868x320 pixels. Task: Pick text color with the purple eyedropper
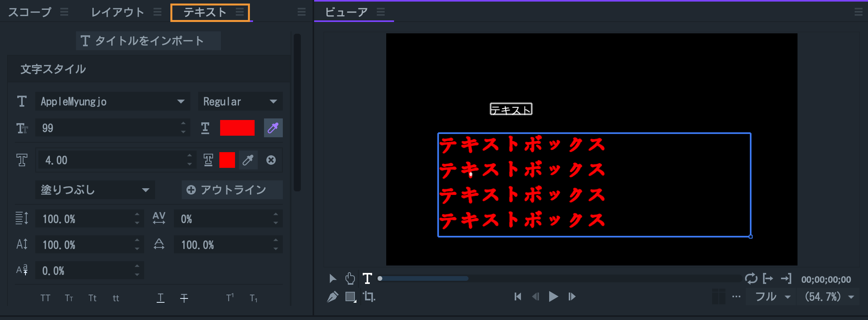tap(273, 128)
